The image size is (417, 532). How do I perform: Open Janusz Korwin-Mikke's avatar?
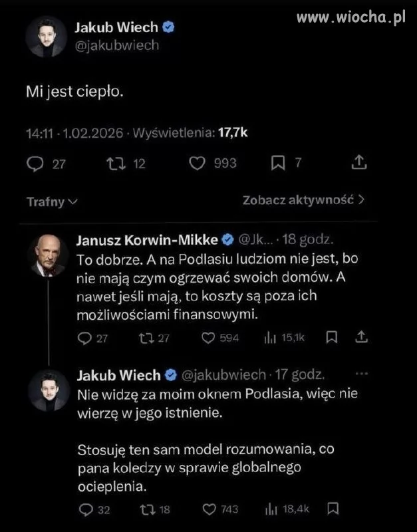tap(47, 255)
